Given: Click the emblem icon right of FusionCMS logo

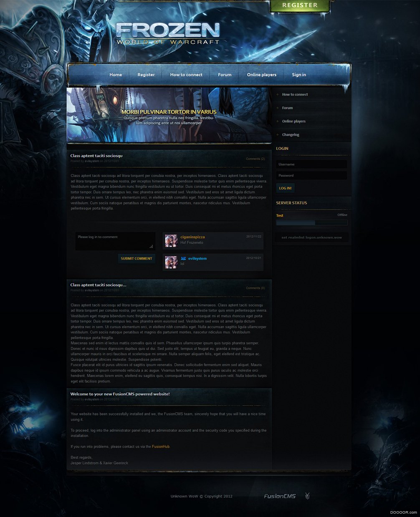Looking at the screenshot, I should click(x=307, y=496).
